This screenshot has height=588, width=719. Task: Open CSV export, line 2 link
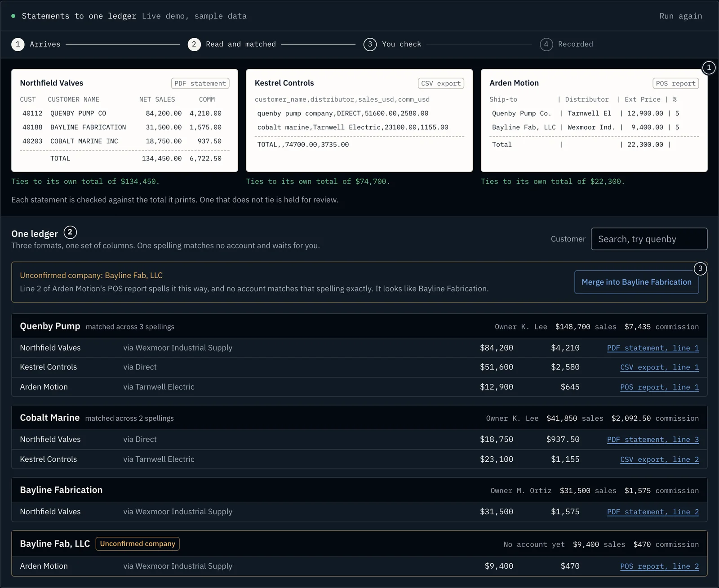659,459
